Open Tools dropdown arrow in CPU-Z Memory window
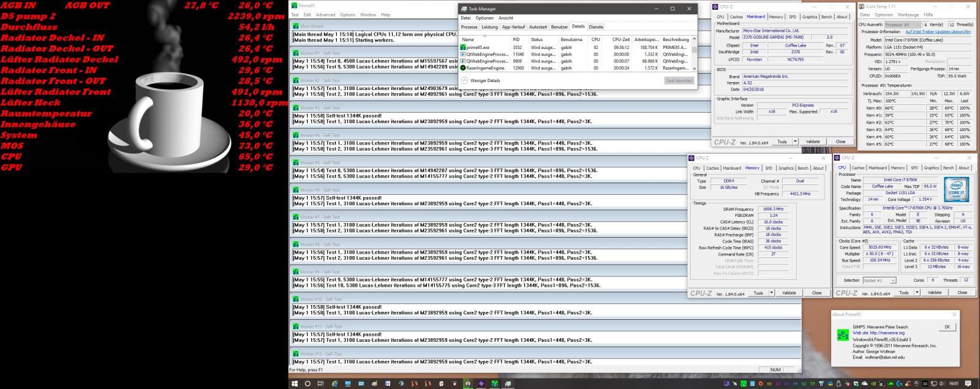The height and width of the screenshot is (389, 980). pyautogui.click(x=771, y=293)
